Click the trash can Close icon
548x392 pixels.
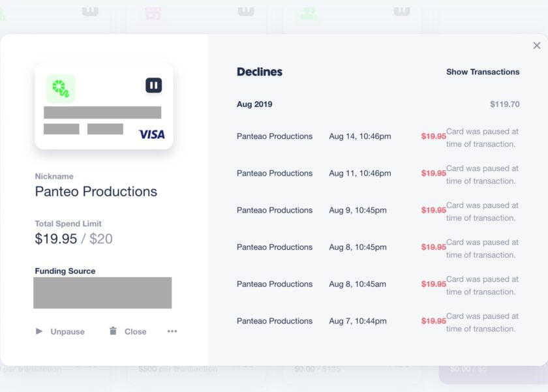[113, 331]
